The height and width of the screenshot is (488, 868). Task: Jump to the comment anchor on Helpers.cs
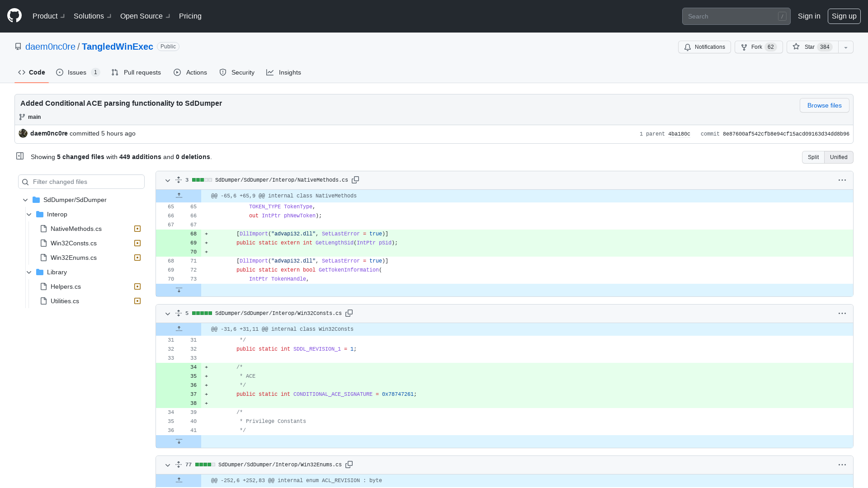pyautogui.click(x=137, y=286)
